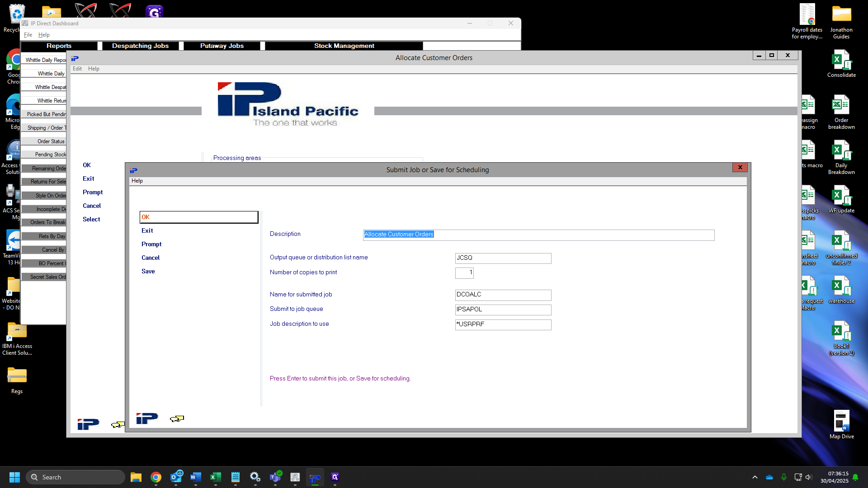868x488 pixels.
Task: Switch to Stock Management tab
Action: (x=344, y=46)
